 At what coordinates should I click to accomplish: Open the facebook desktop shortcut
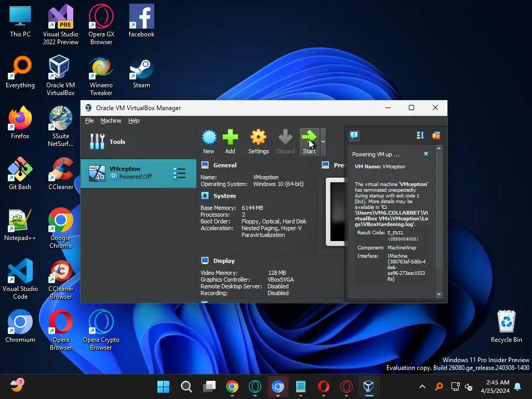pyautogui.click(x=141, y=21)
